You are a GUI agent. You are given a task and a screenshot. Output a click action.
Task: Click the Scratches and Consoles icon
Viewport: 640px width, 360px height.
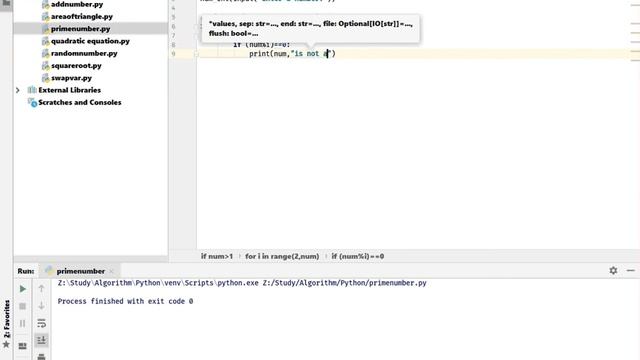point(32,102)
